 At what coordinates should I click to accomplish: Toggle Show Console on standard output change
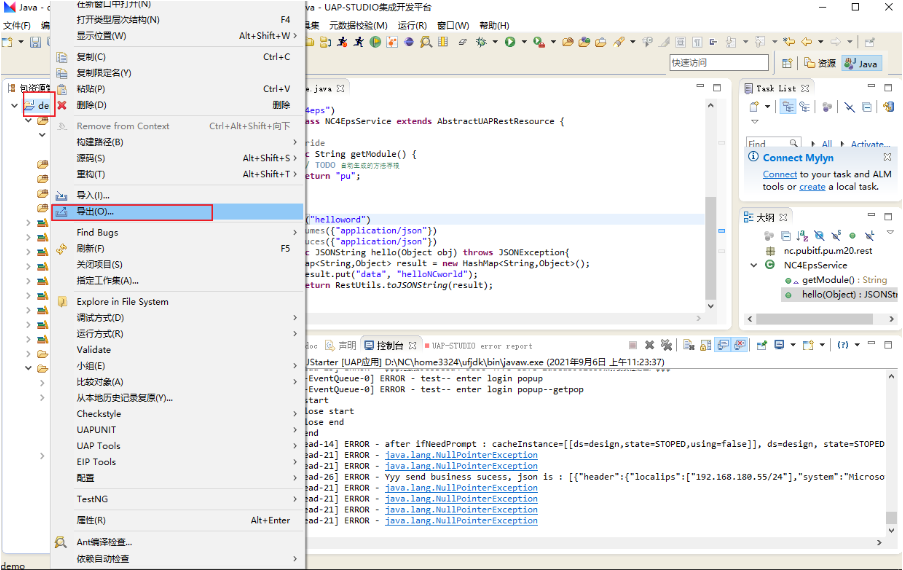coord(723,345)
